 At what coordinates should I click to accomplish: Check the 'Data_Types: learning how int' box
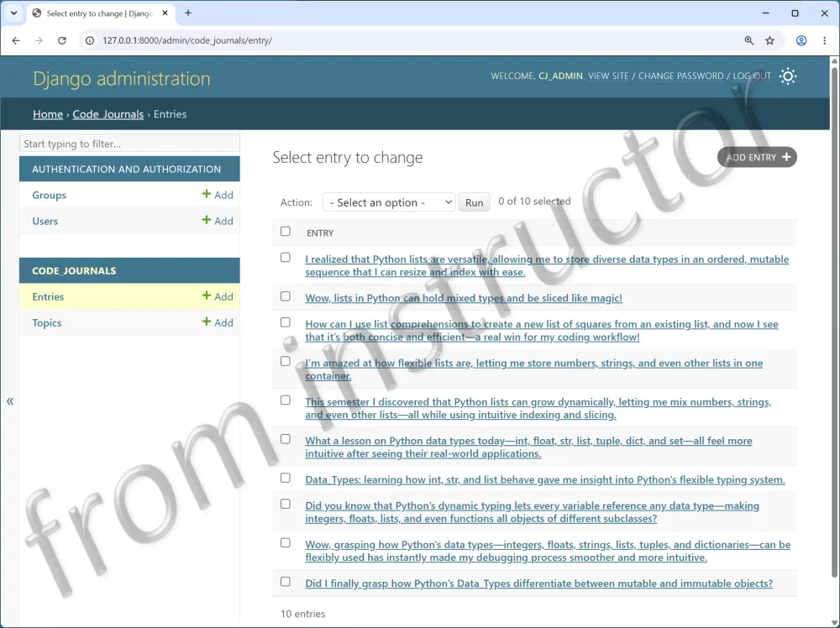pyautogui.click(x=286, y=478)
